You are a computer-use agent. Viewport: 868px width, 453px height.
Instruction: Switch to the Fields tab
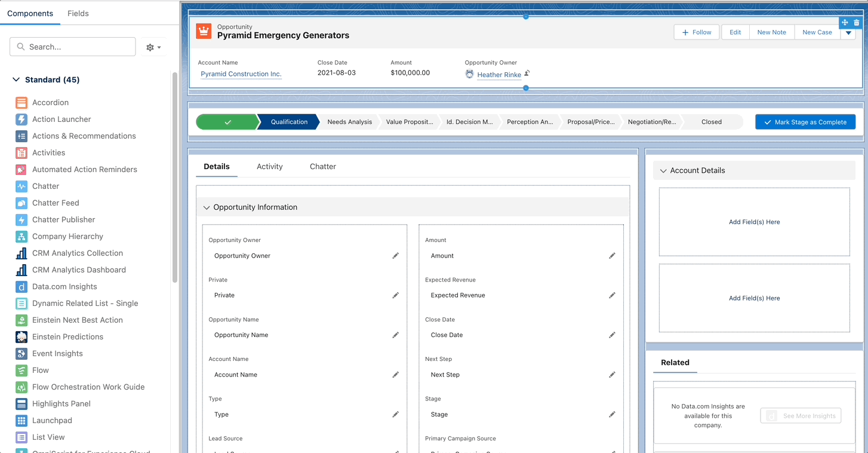[x=78, y=13]
